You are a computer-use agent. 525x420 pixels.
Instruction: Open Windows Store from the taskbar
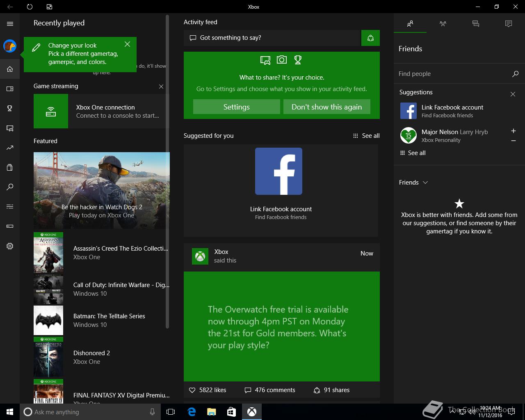[231, 412]
